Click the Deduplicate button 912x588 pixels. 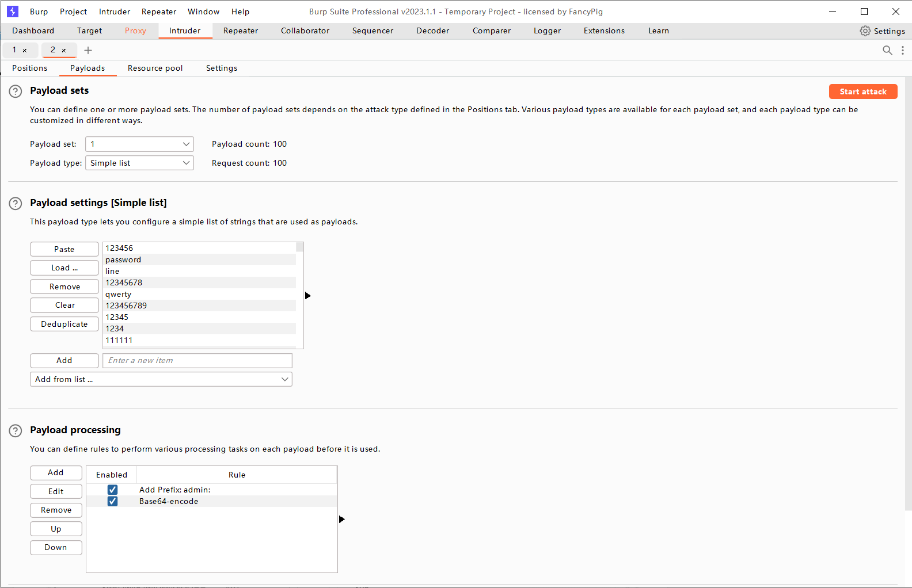click(64, 324)
